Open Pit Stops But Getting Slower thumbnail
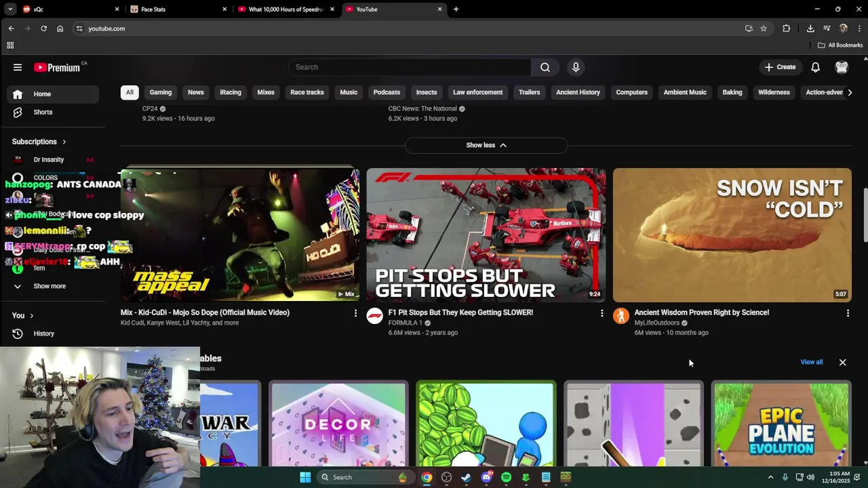The image size is (868, 488). pos(486,235)
